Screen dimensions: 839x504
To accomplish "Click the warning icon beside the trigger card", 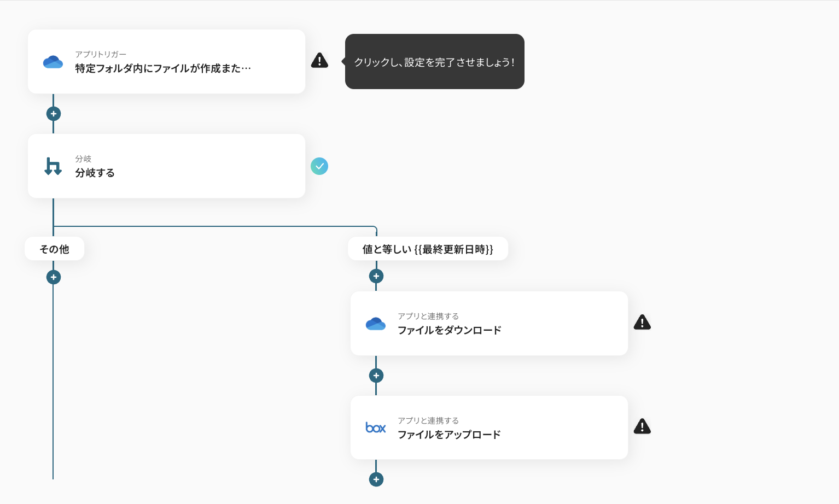I will [x=319, y=60].
